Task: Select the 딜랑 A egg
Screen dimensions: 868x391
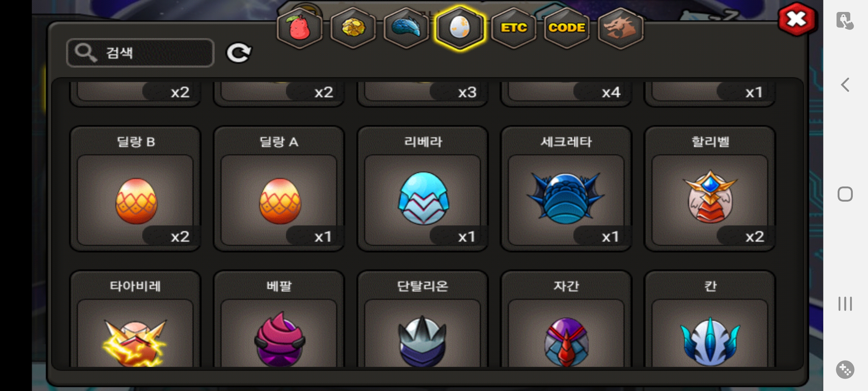Action: point(279,189)
